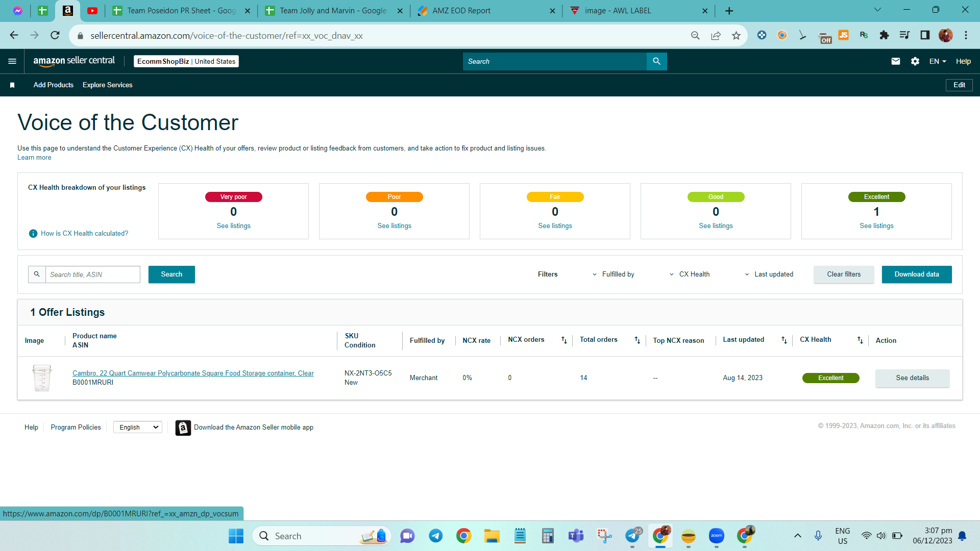Open the Chrome side panel icon
980x551 pixels.
pyautogui.click(x=925, y=35)
